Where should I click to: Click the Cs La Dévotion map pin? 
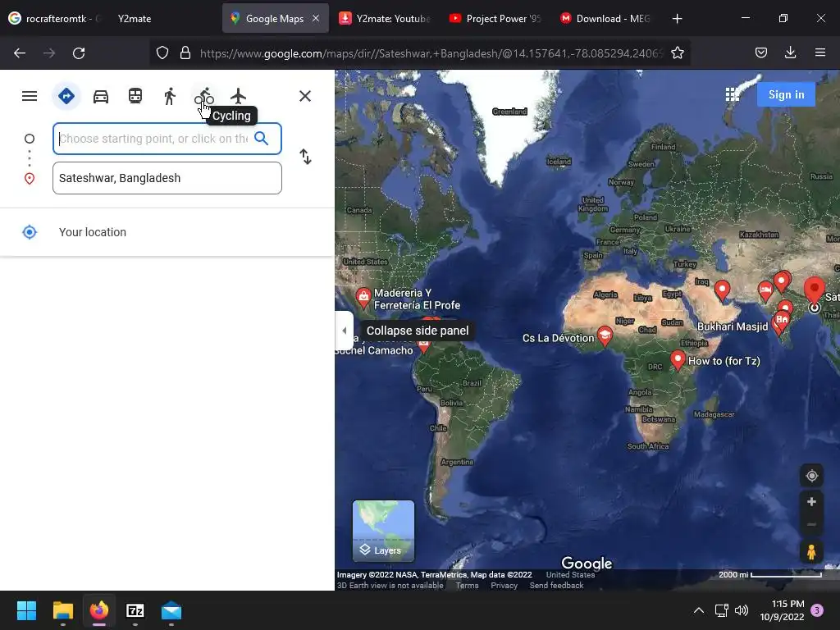point(605,336)
